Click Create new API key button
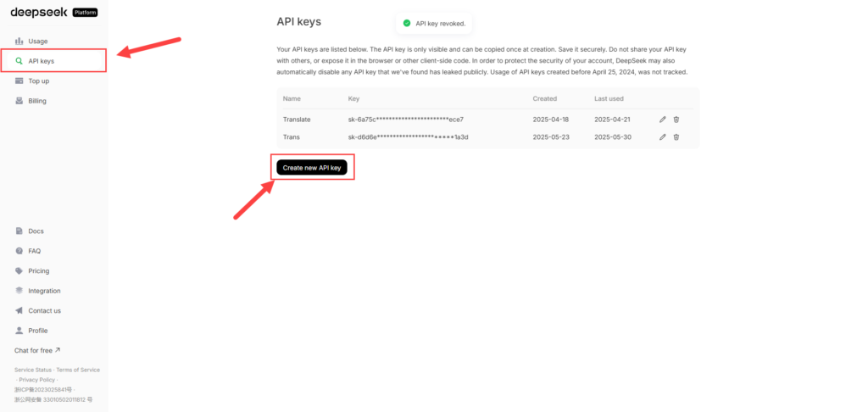Viewport: 868px width, 412px height. [312, 168]
